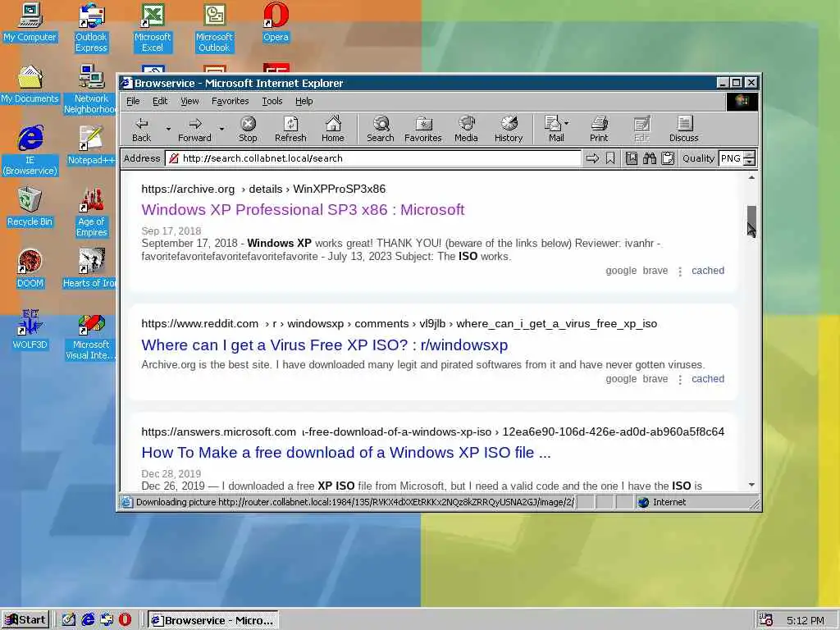Open Opera desktop shortcut

coord(276,22)
